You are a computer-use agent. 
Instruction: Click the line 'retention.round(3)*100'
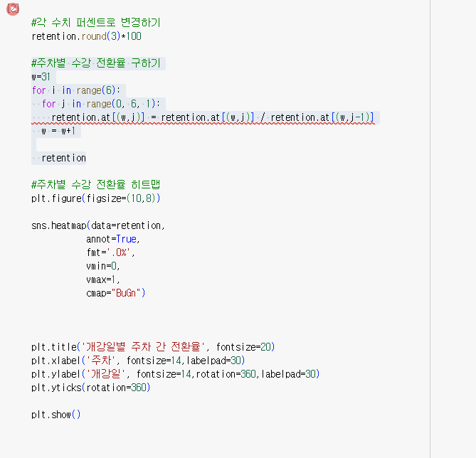click(87, 36)
